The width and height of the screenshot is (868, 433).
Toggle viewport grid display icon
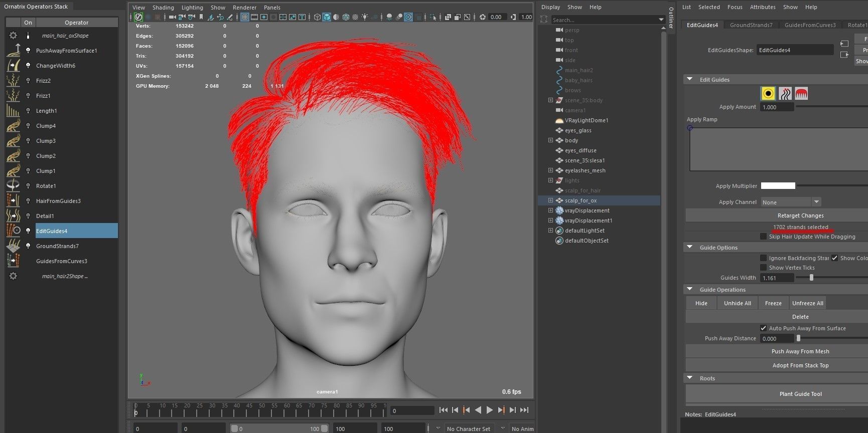click(x=245, y=17)
